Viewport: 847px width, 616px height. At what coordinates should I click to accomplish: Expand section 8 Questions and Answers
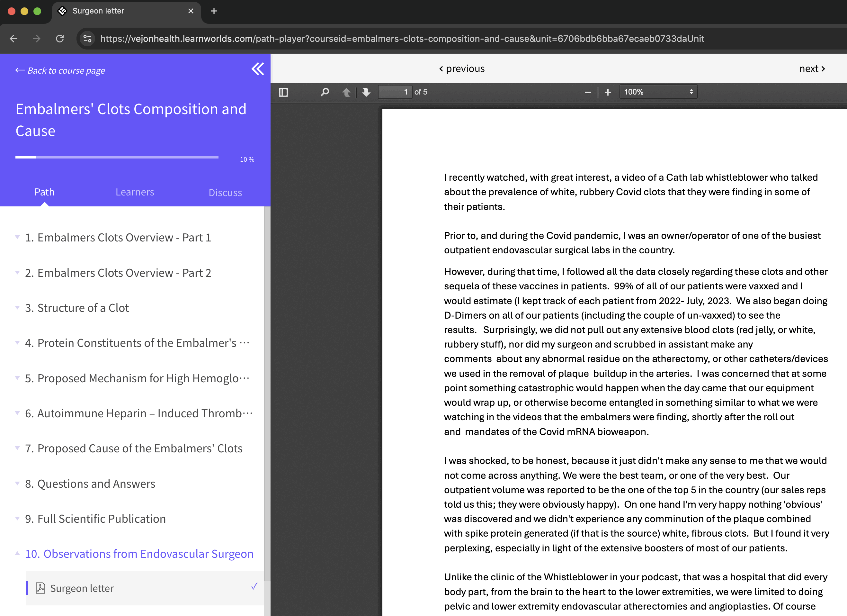pos(90,484)
